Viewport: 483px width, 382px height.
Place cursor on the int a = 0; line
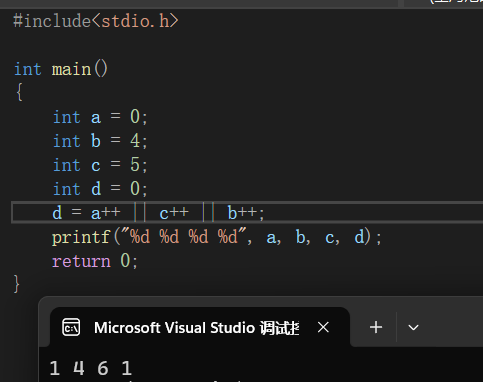(x=100, y=117)
